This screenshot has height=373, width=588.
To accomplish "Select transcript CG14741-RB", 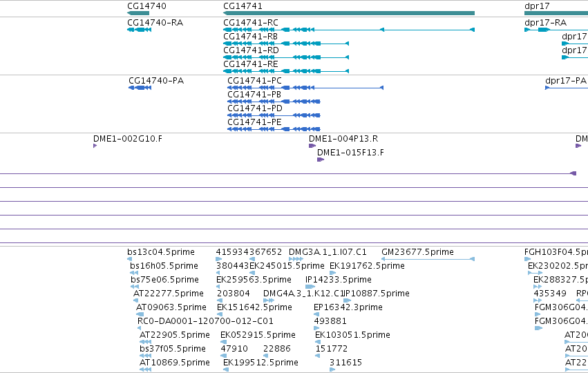I will 251,37.
